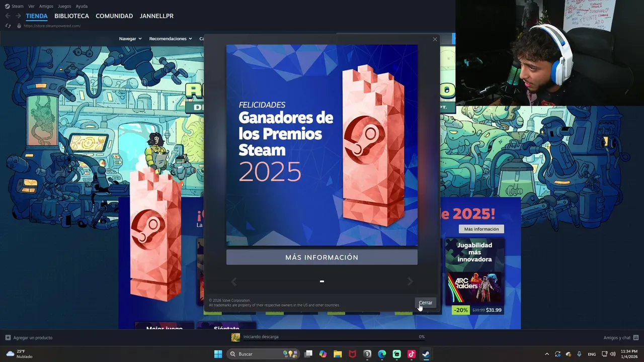Screen dimensions: 644x362
Task: Open TikTok from the taskbar
Action: click(x=411, y=354)
